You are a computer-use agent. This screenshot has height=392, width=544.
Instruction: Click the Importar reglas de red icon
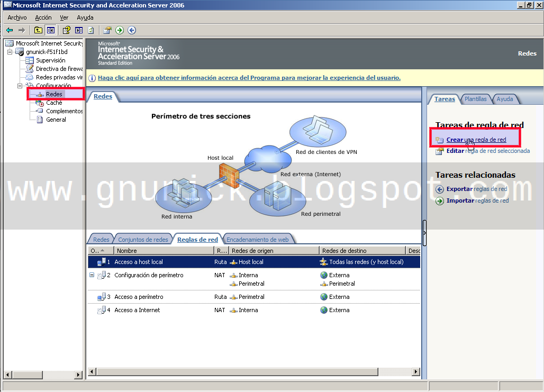tap(440, 201)
